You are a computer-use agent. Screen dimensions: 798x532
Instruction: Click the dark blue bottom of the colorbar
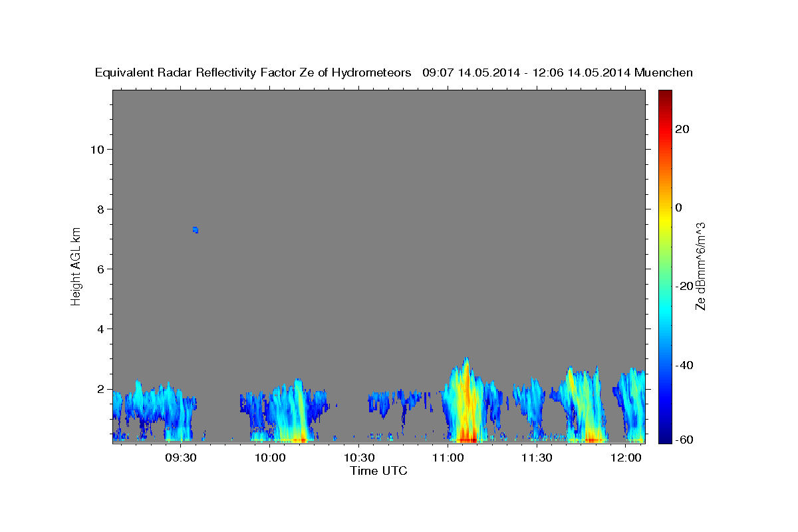[665, 436]
